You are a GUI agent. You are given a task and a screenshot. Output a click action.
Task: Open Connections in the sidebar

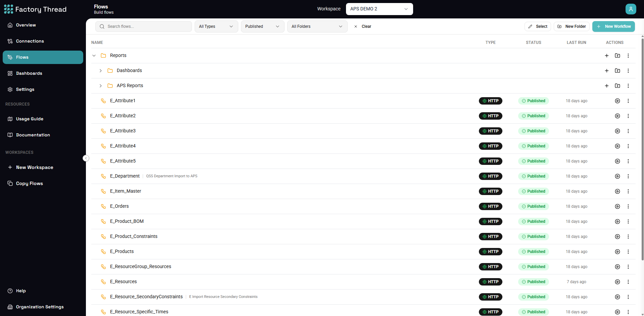point(43,41)
